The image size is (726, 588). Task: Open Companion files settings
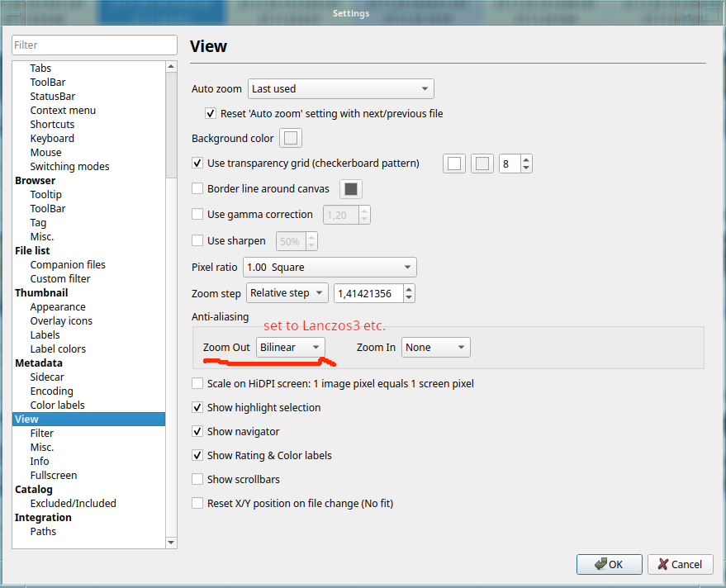pos(68,265)
